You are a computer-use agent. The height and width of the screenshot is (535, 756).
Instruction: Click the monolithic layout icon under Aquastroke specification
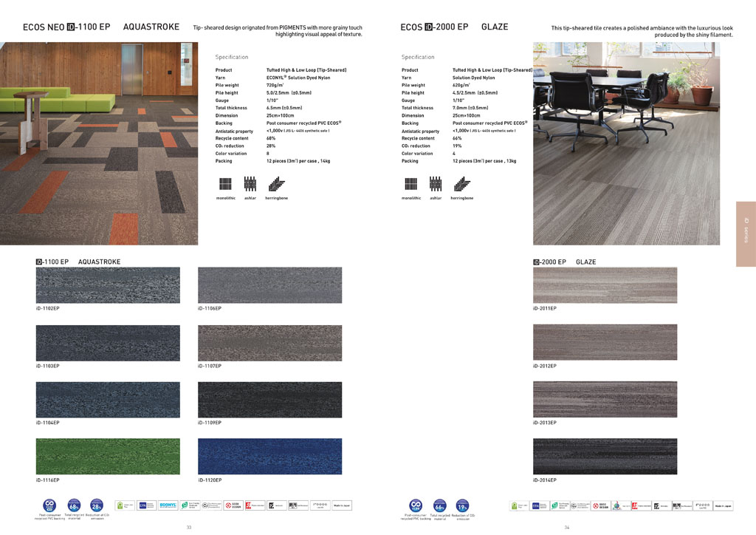tap(225, 184)
